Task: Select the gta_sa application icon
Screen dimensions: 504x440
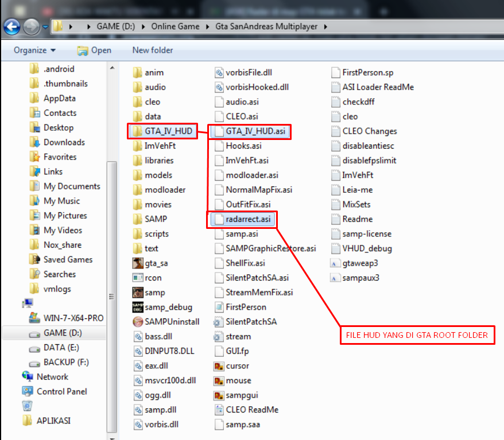Action: [138, 263]
